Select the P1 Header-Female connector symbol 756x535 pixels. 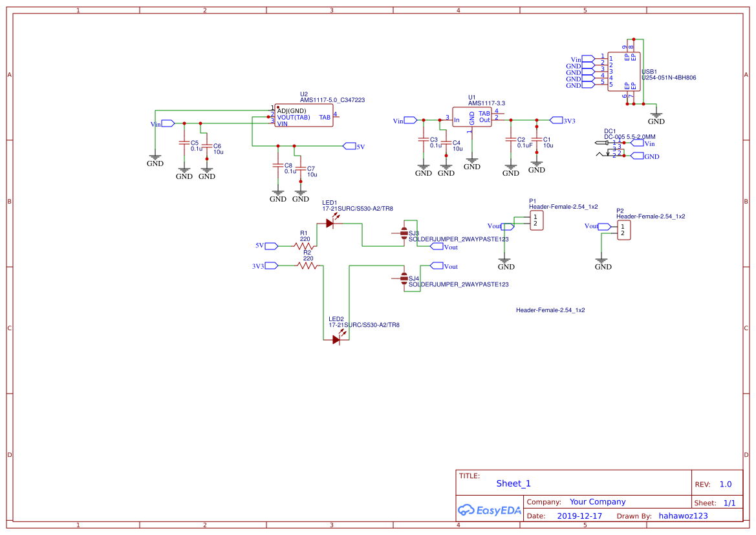click(537, 220)
